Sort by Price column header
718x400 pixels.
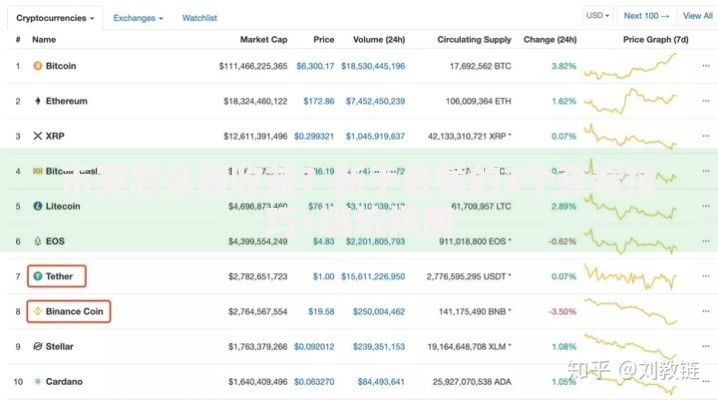pos(324,39)
